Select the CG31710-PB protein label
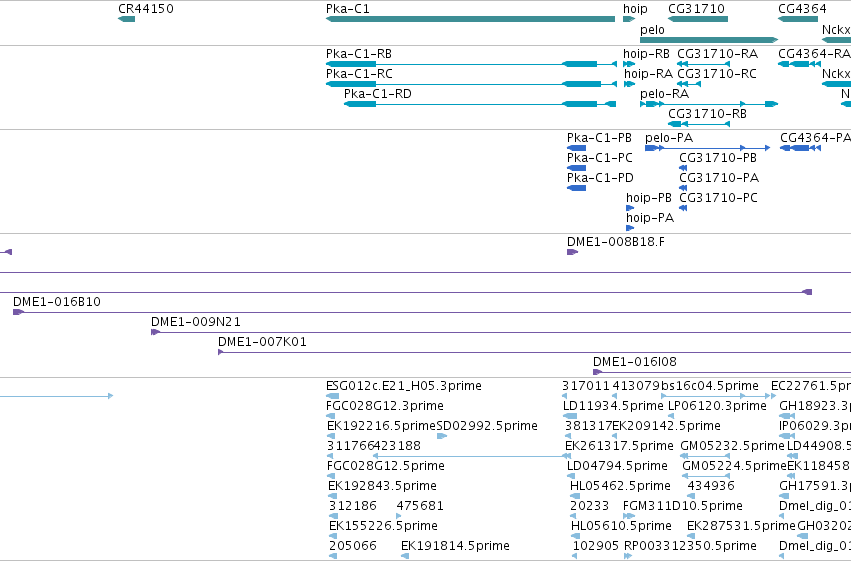Screen dimensions: 851x561 pos(718,158)
